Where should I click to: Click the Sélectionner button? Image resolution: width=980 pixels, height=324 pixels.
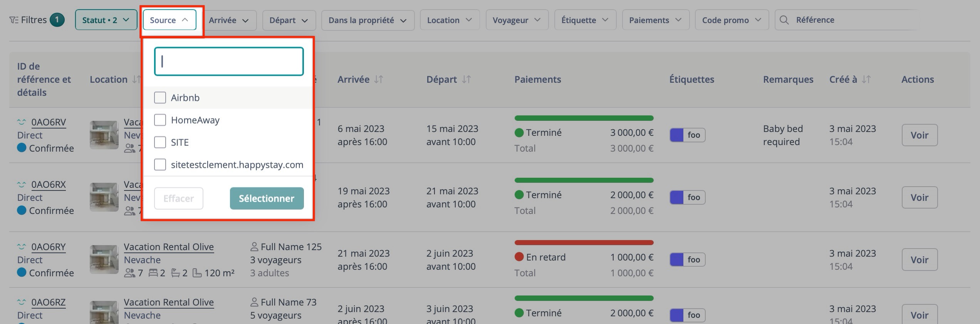click(266, 198)
